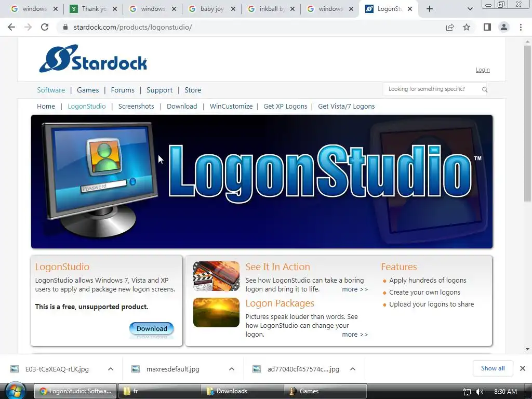Open the Games taskbar button

(x=325, y=391)
